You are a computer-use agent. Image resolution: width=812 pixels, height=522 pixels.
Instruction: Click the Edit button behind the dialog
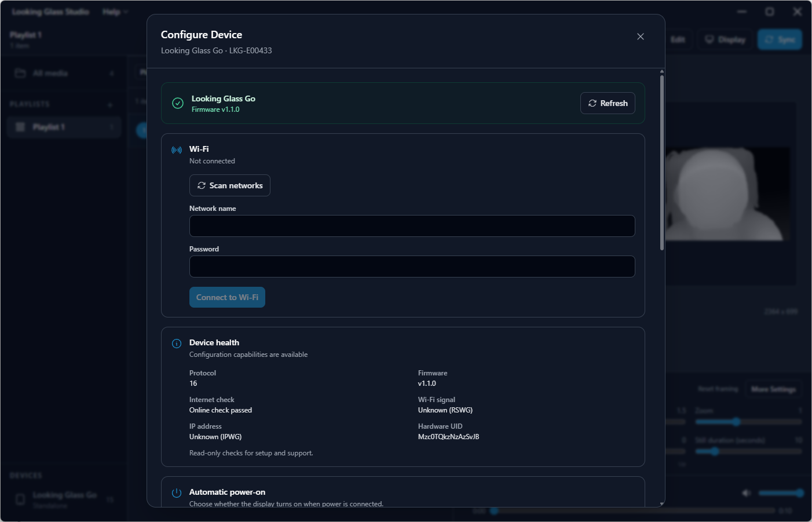pos(678,39)
